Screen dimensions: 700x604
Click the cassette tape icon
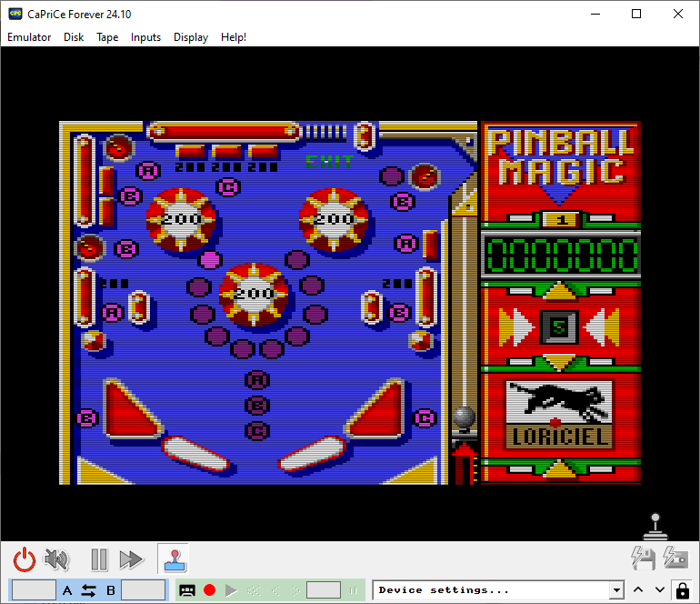click(187, 590)
